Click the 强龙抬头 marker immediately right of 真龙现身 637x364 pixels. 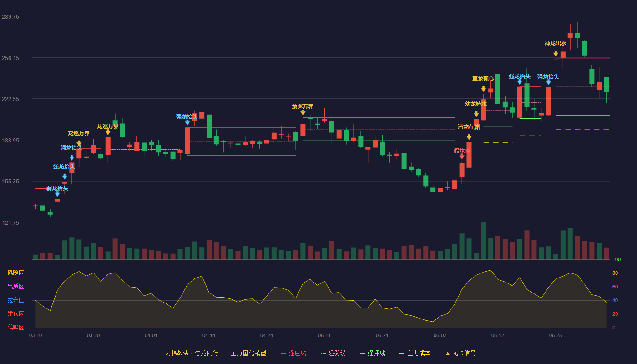(x=520, y=82)
